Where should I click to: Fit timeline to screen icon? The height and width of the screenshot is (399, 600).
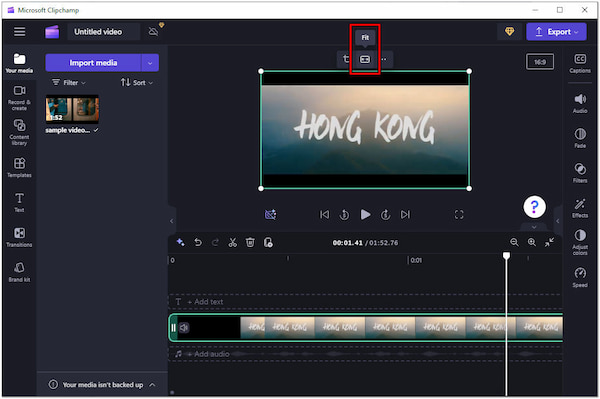click(549, 242)
